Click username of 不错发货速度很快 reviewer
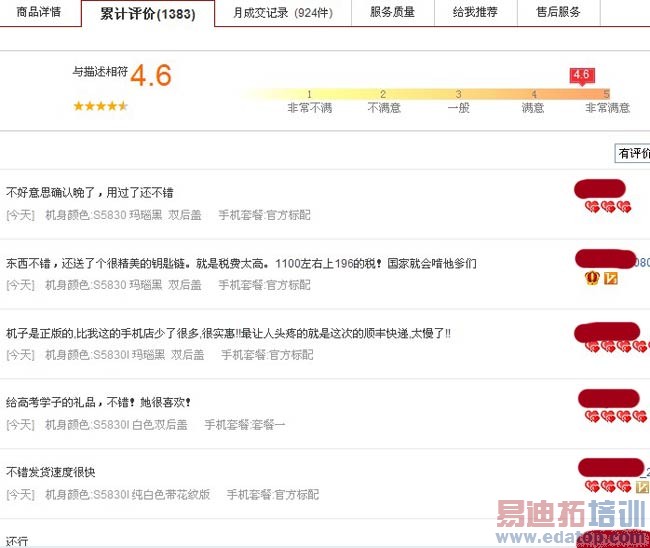Image resolution: width=650 pixels, height=548 pixels. [614, 468]
